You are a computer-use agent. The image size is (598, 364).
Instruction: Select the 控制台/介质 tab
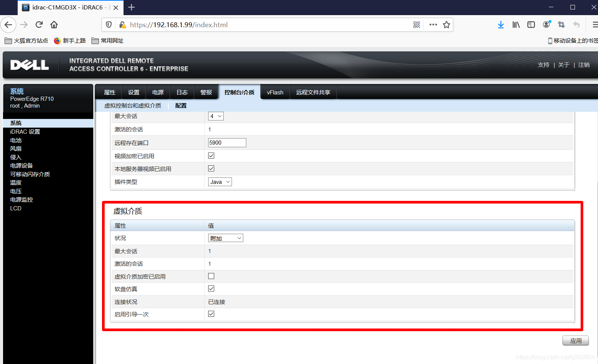pos(240,93)
